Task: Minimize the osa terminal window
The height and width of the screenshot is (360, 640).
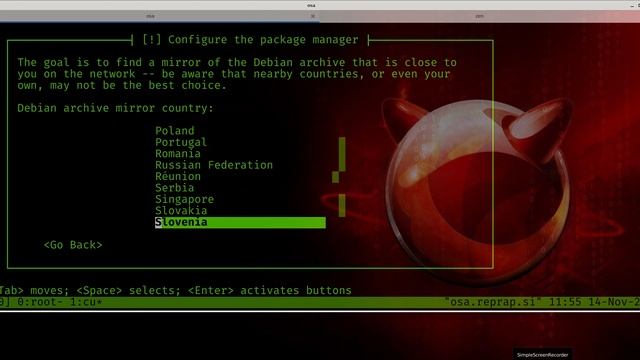Action: coord(631,5)
